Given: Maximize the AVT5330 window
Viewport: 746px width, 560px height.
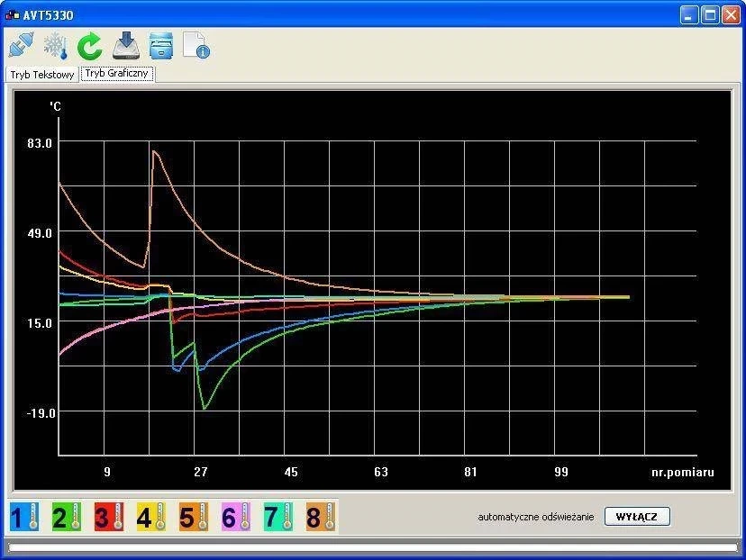Looking at the screenshot, I should 709,14.
